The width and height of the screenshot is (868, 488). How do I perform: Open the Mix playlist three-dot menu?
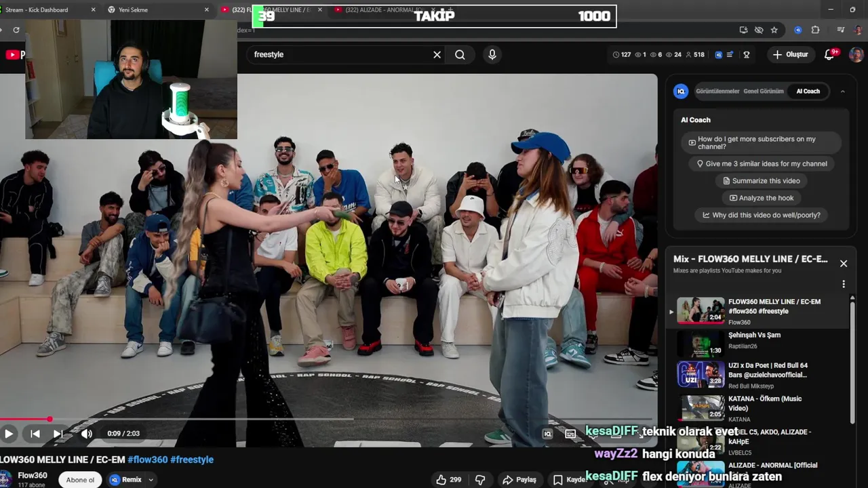click(844, 284)
